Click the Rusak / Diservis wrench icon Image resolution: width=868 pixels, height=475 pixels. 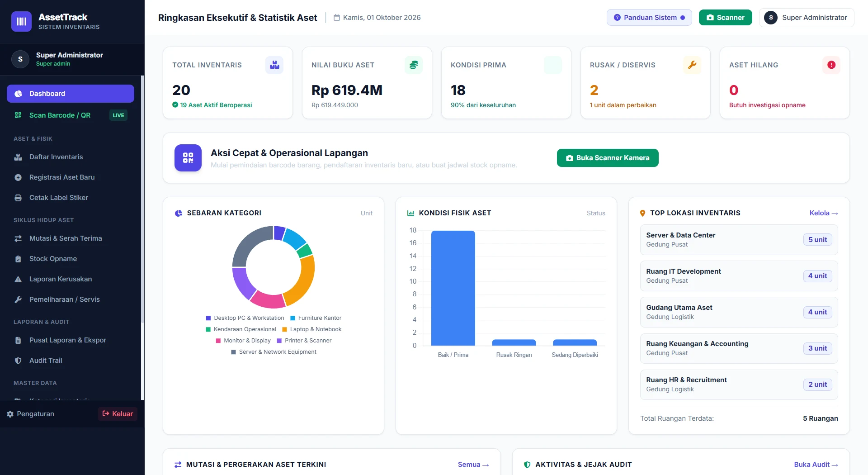coord(692,65)
